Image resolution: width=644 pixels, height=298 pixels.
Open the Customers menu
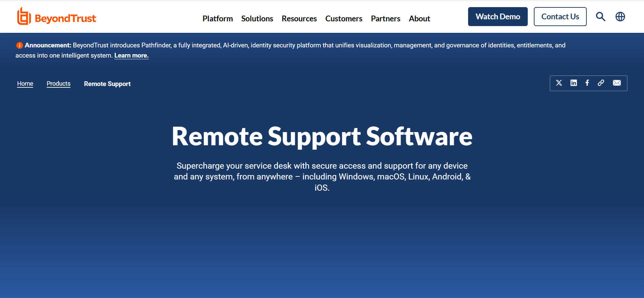(344, 19)
